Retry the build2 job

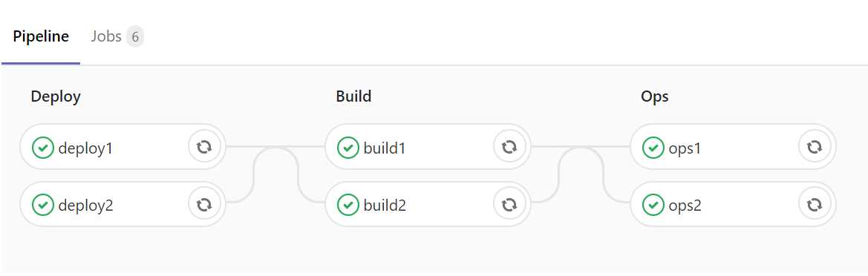point(509,205)
